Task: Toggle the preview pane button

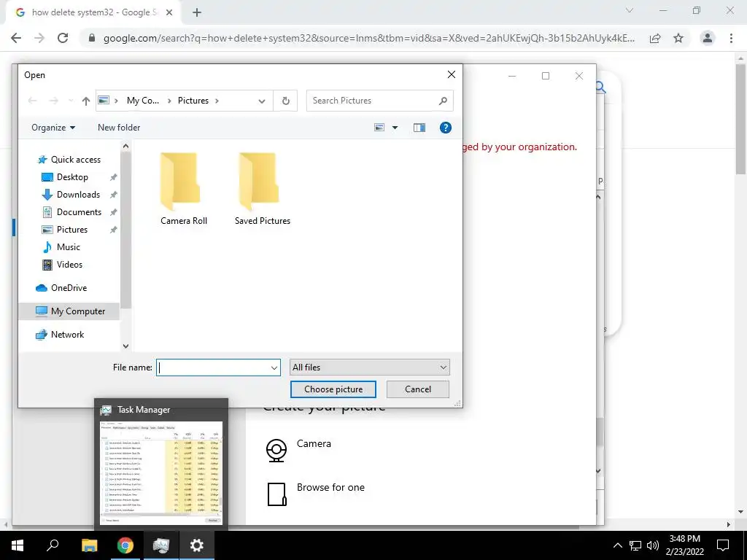Action: (419, 128)
